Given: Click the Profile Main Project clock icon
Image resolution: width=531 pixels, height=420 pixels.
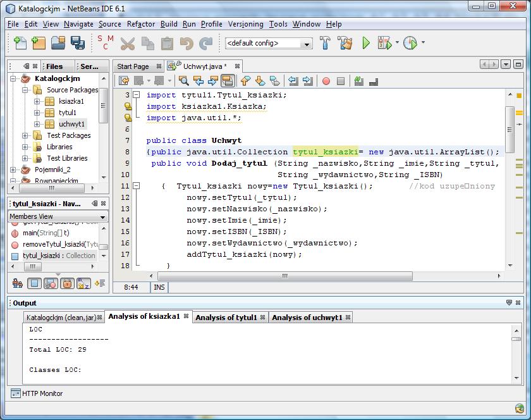Looking at the screenshot, I should [410, 43].
